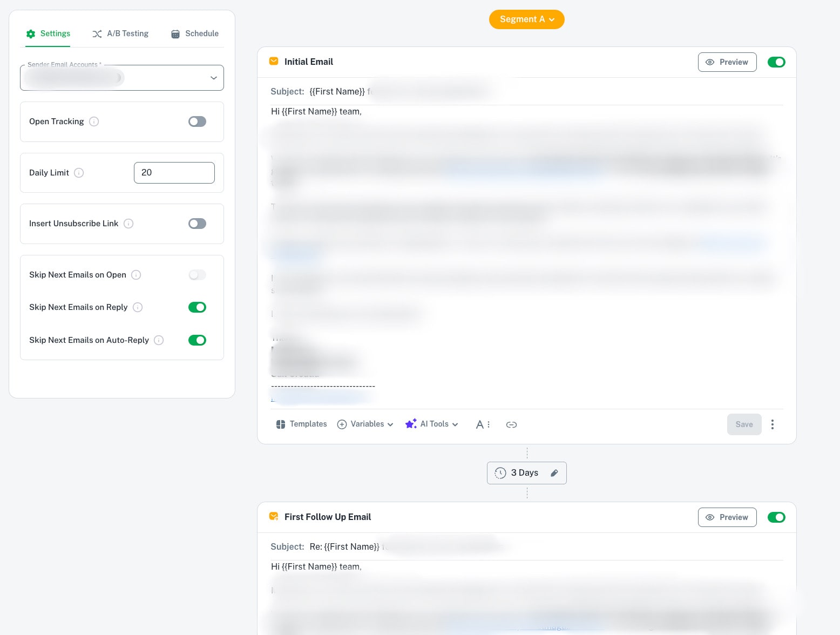Open the Templates library

(301, 424)
